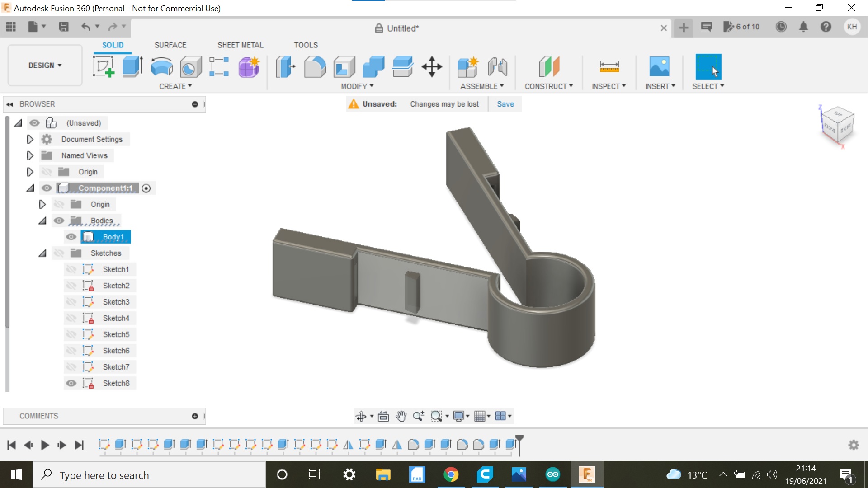Play the timeline history
Image resolution: width=868 pixels, height=488 pixels.
(x=45, y=445)
